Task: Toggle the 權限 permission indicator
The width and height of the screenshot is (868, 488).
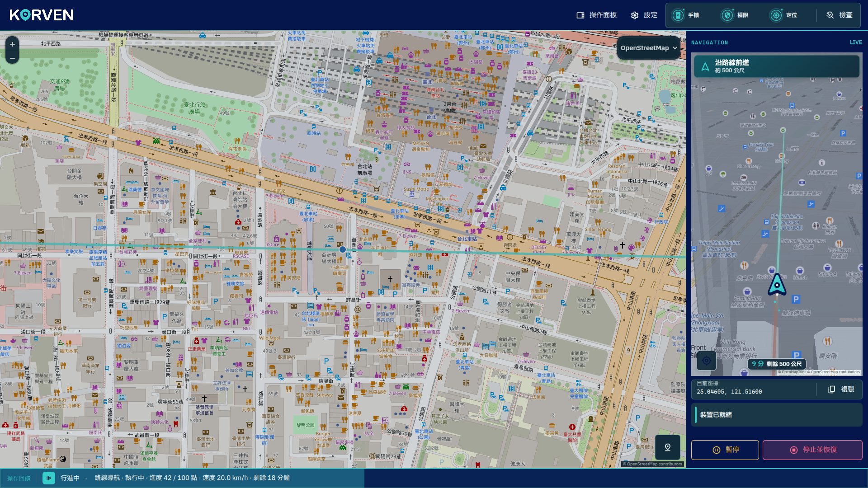Action: click(735, 15)
